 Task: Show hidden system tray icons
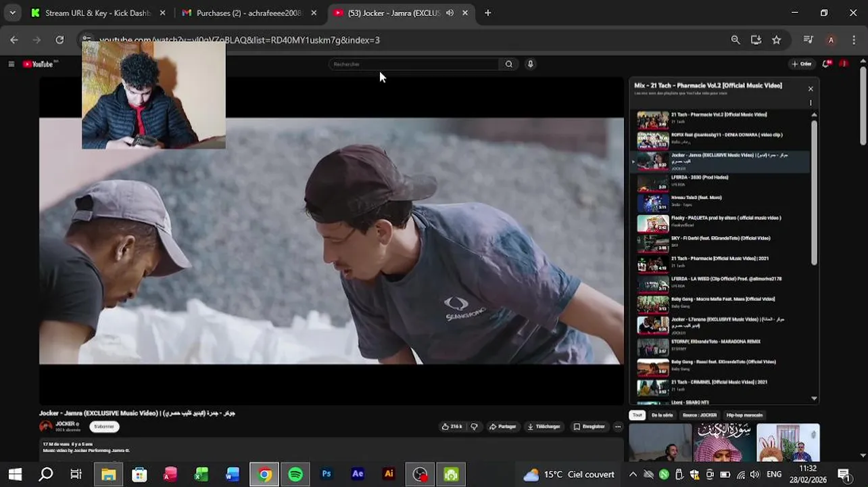point(633,475)
